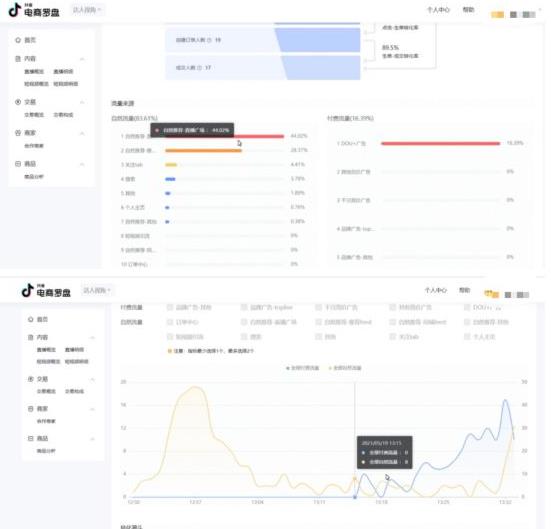Enable the 关注tab traffic checkbox
The image size is (551, 529).
click(x=393, y=337)
